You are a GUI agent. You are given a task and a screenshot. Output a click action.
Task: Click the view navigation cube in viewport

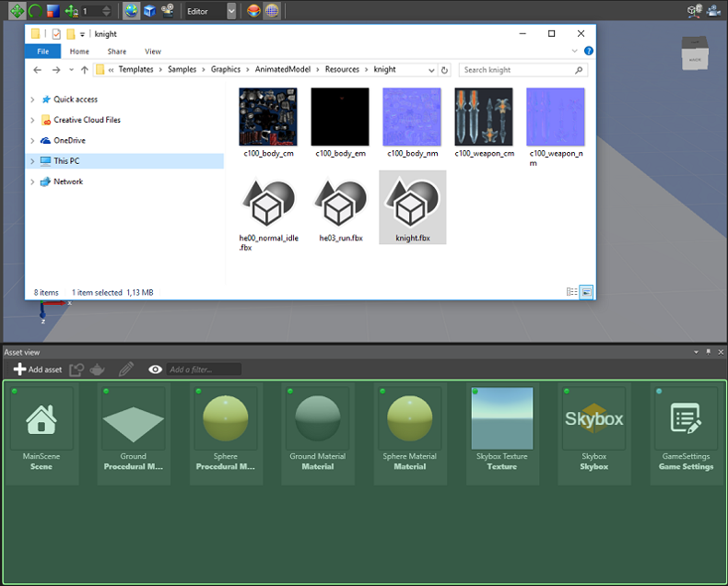pyautogui.click(x=696, y=54)
